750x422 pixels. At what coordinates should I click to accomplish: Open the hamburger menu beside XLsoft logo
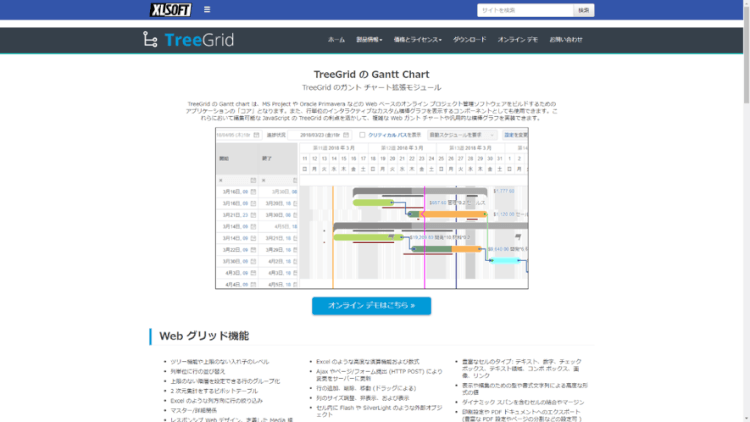tap(207, 9)
